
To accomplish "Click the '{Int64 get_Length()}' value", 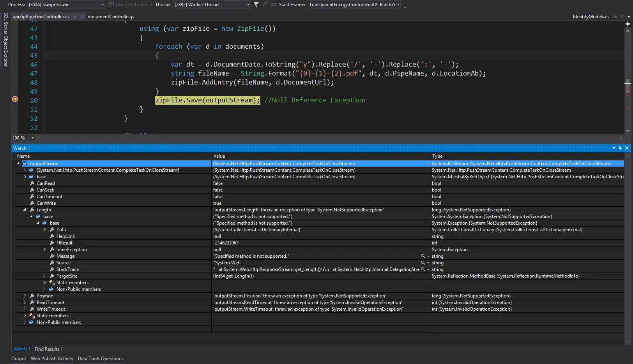I will click(x=233, y=276).
